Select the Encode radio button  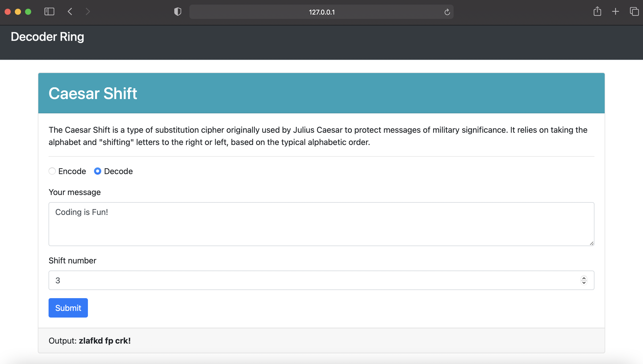[x=52, y=171]
